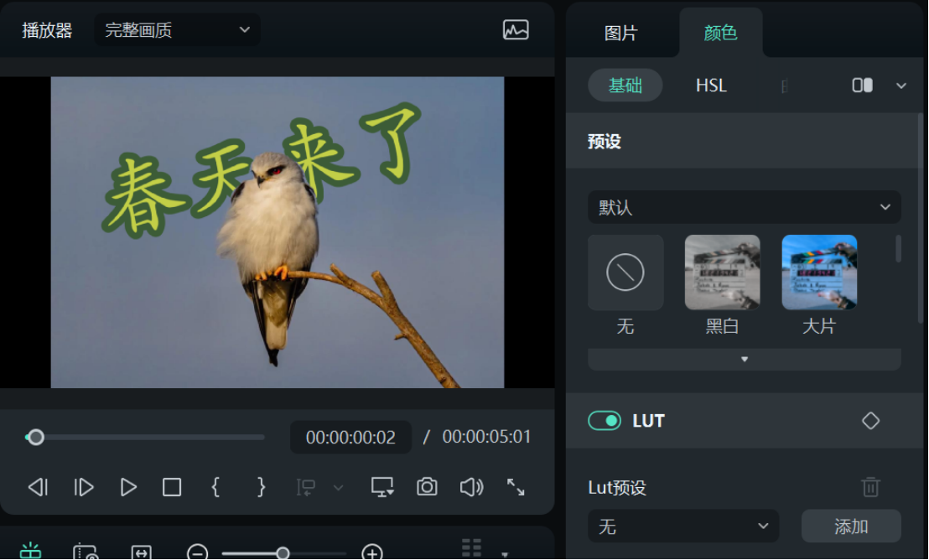Click the mark-out brace icon
Image resolution: width=929 pixels, height=560 pixels.
tap(261, 487)
